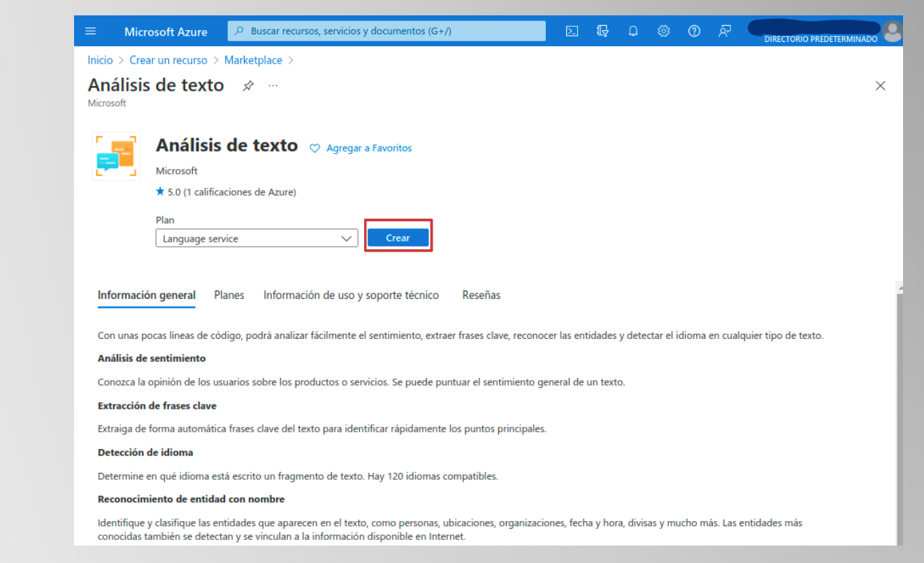924x563 pixels.
Task: Navigate to Marketplace via breadcrumb
Action: tap(253, 60)
